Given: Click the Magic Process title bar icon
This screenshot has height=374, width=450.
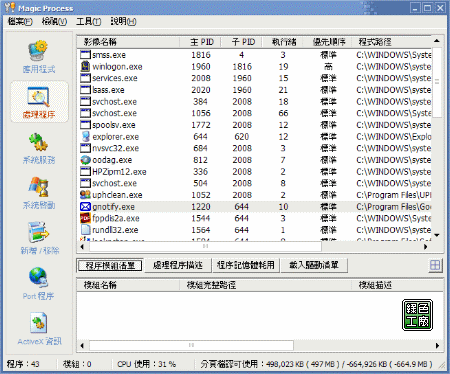Looking at the screenshot, I should [10, 7].
